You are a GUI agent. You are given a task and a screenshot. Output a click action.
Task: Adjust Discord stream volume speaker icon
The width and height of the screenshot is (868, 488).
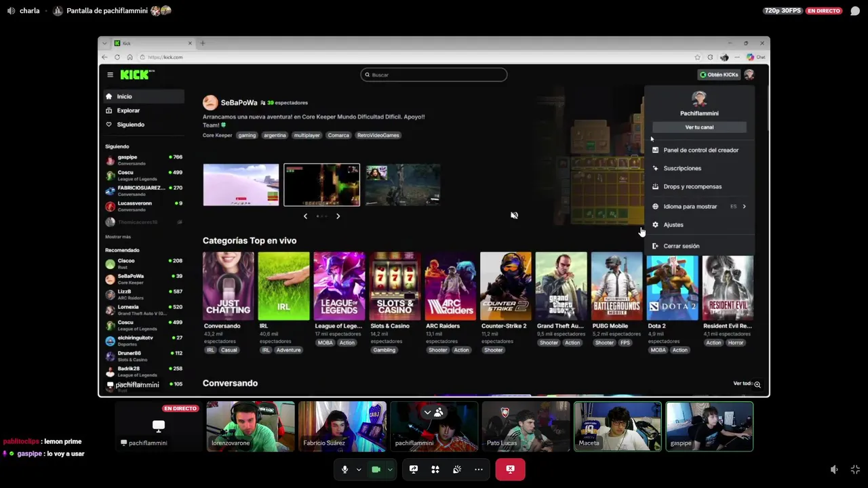coord(834,469)
